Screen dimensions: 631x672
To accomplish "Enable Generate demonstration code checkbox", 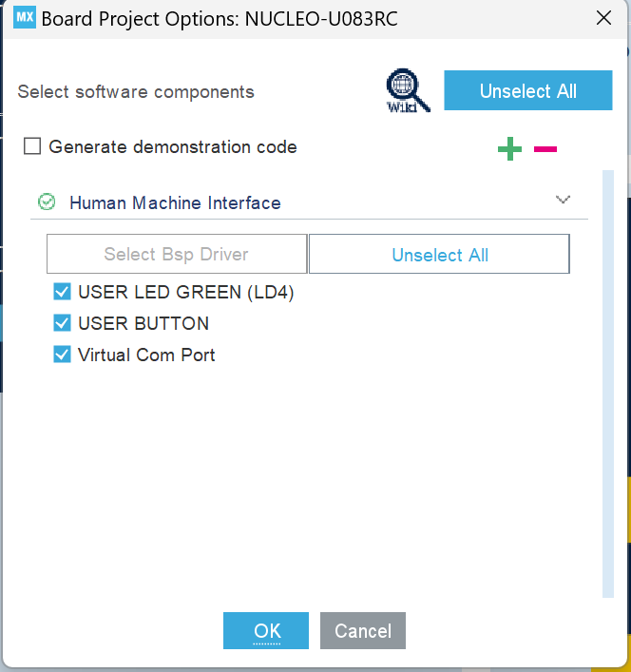I will 32,146.
